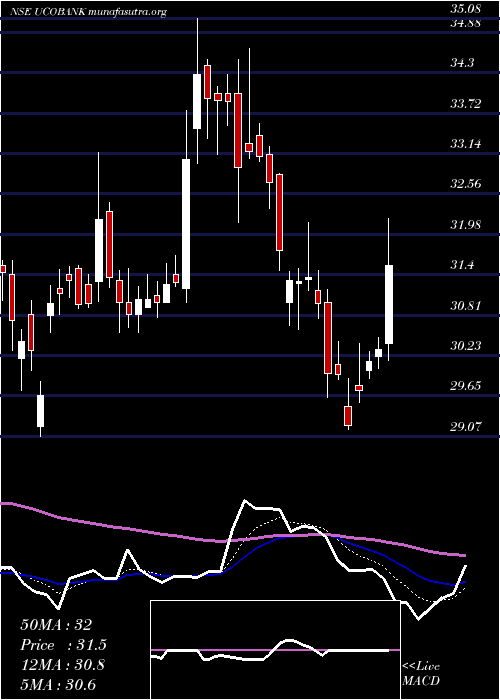500x700 pixels.
Task: Click the NSE UCOBANK munafasutra.org title text
Action: pos(89,12)
